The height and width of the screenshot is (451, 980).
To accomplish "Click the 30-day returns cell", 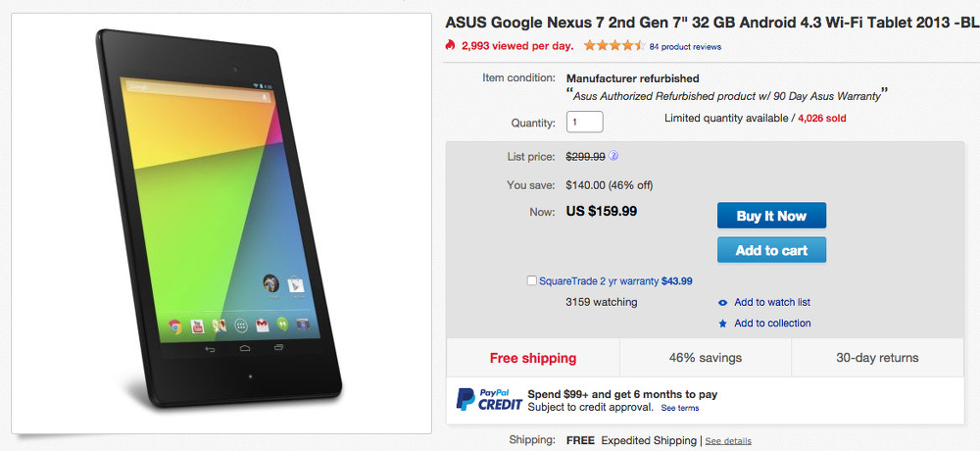I will [x=877, y=358].
